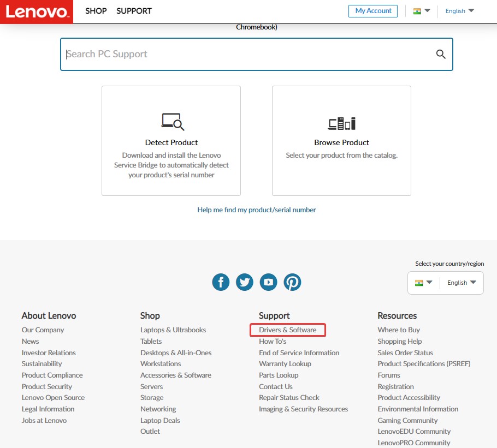
Task: Open Lenovo's Twitter icon
Action: (x=245, y=282)
